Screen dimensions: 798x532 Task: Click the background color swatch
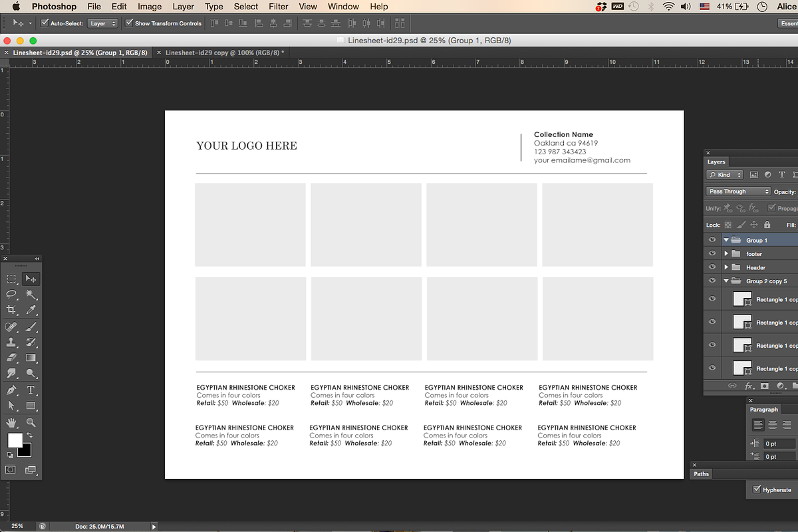(27, 452)
